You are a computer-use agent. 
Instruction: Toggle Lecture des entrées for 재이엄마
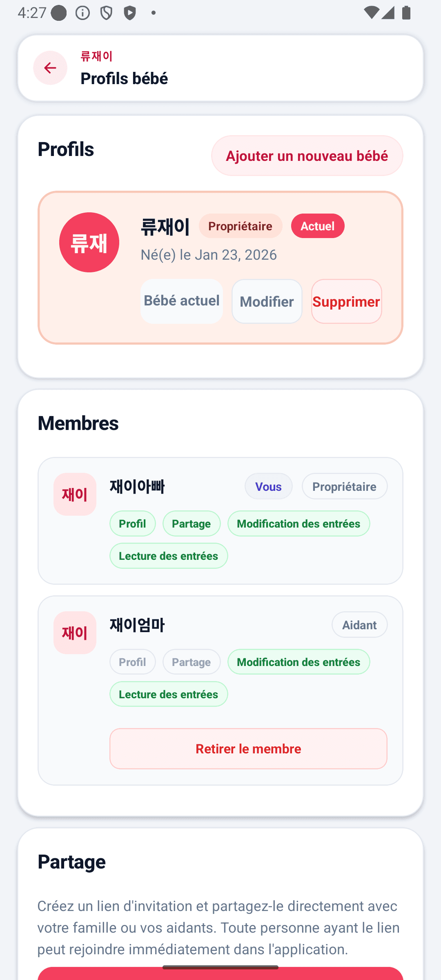coord(169,694)
